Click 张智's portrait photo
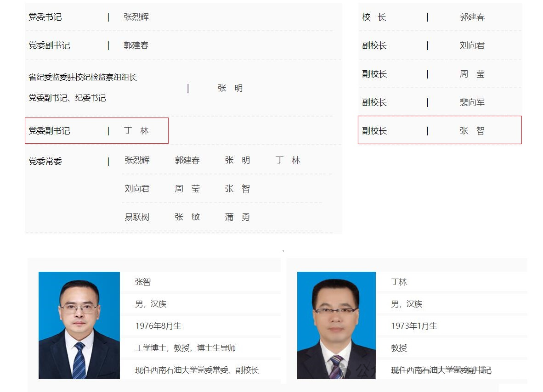 (79, 325)
